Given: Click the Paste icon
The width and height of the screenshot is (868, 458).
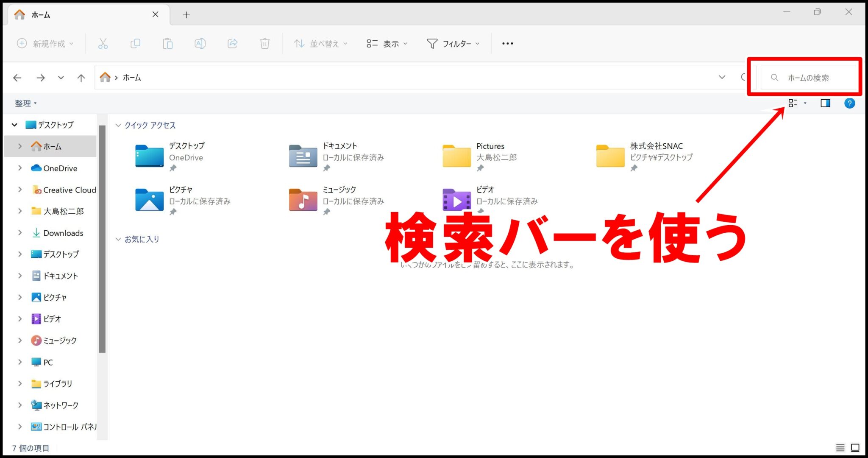Looking at the screenshot, I should pyautogui.click(x=168, y=43).
